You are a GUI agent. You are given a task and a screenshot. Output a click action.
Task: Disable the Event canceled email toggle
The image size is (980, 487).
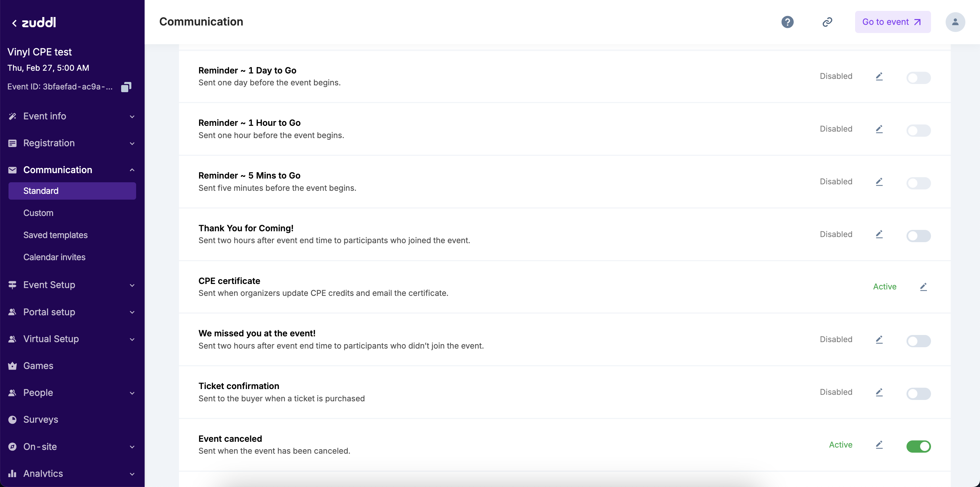click(x=918, y=446)
